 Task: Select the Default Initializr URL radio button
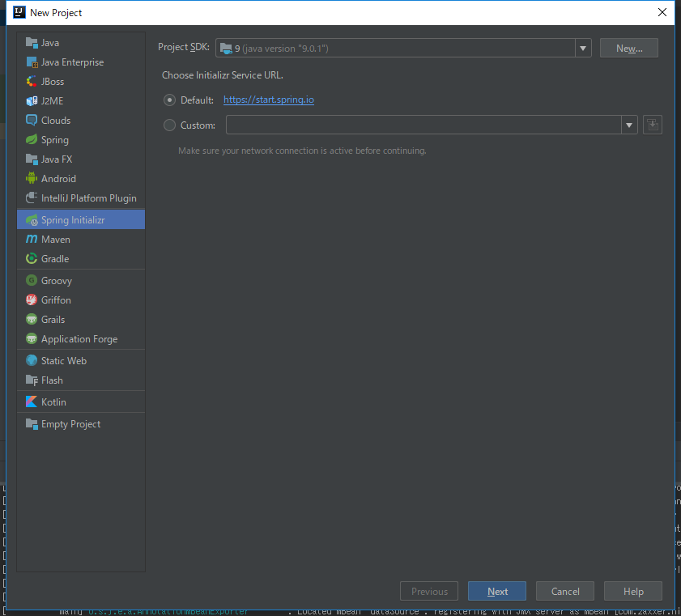169,100
